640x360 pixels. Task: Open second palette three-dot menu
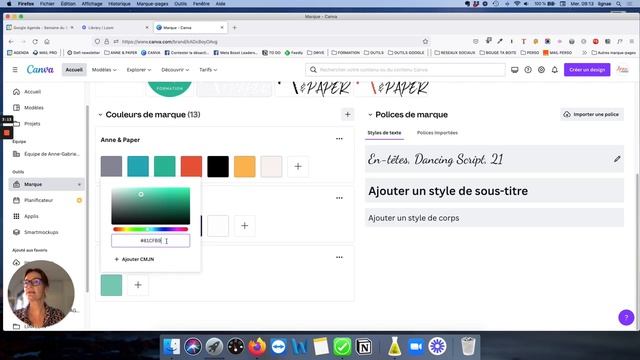tap(339, 198)
